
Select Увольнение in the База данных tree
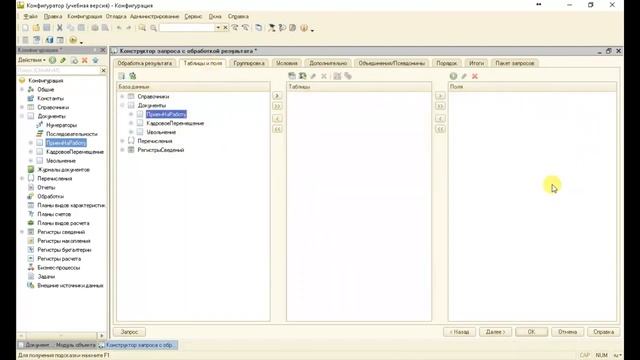(161, 132)
